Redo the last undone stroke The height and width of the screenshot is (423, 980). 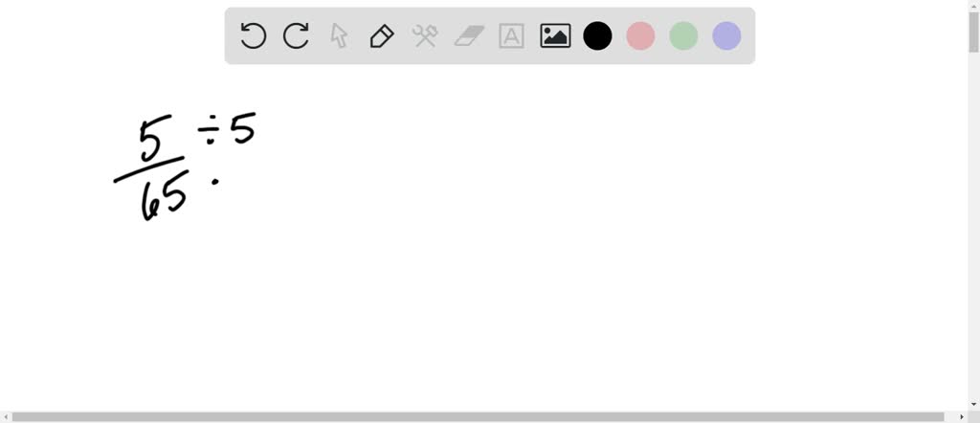[x=296, y=35]
